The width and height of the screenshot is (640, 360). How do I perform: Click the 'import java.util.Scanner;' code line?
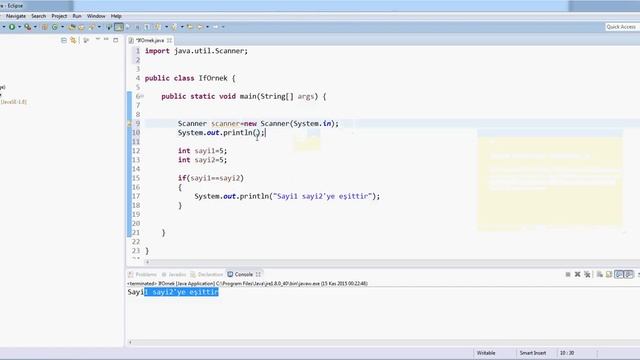196,51
